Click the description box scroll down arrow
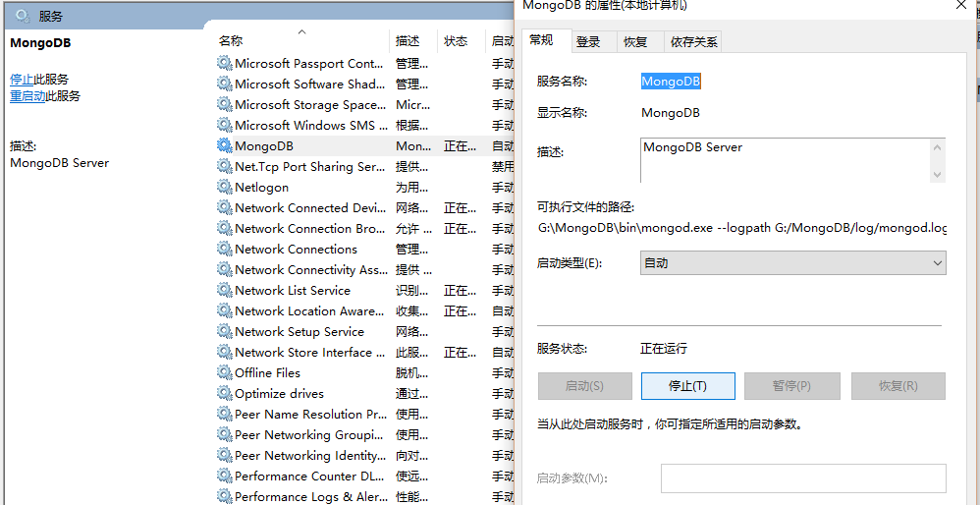 coord(937,174)
